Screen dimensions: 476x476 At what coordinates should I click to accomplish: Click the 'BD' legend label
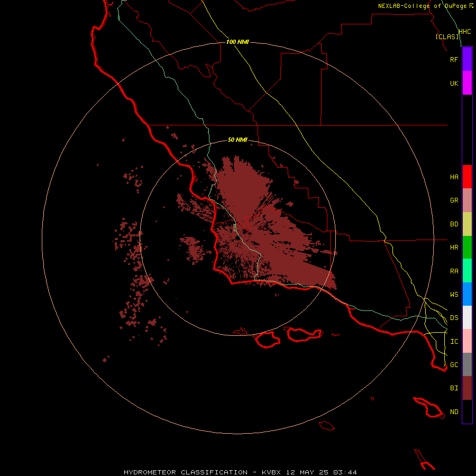tap(454, 224)
